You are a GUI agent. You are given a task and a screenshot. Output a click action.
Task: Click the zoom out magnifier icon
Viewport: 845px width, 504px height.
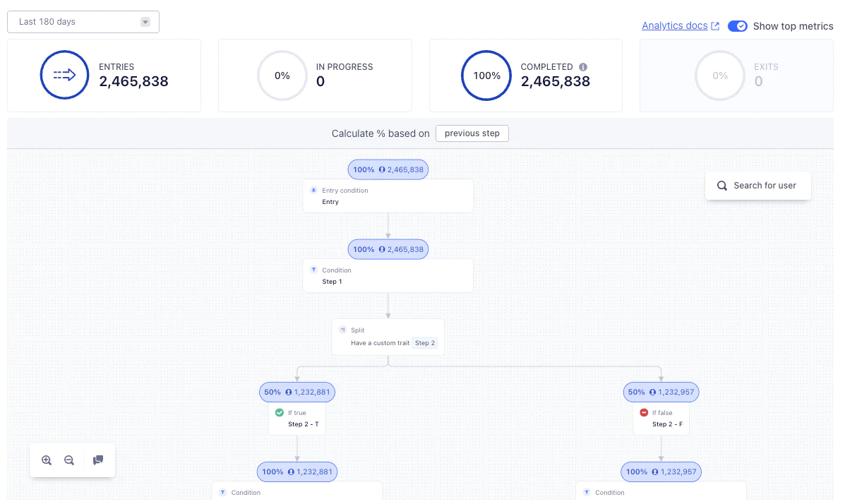pos(69,460)
